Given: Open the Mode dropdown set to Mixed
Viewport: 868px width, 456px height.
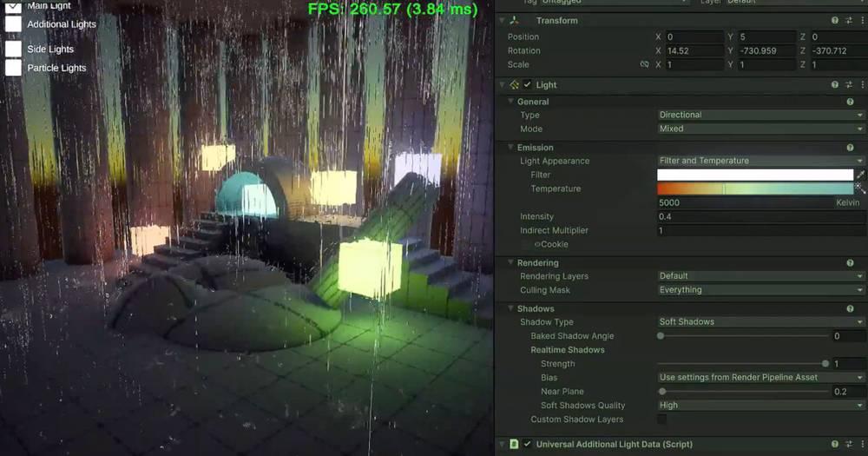Looking at the screenshot, I should tap(761, 129).
